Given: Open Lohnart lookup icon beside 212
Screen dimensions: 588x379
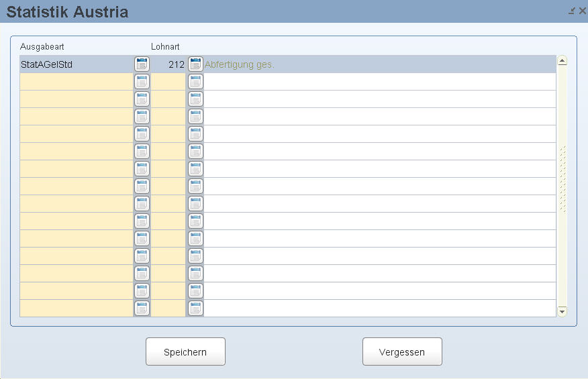Looking at the screenshot, I should (195, 64).
